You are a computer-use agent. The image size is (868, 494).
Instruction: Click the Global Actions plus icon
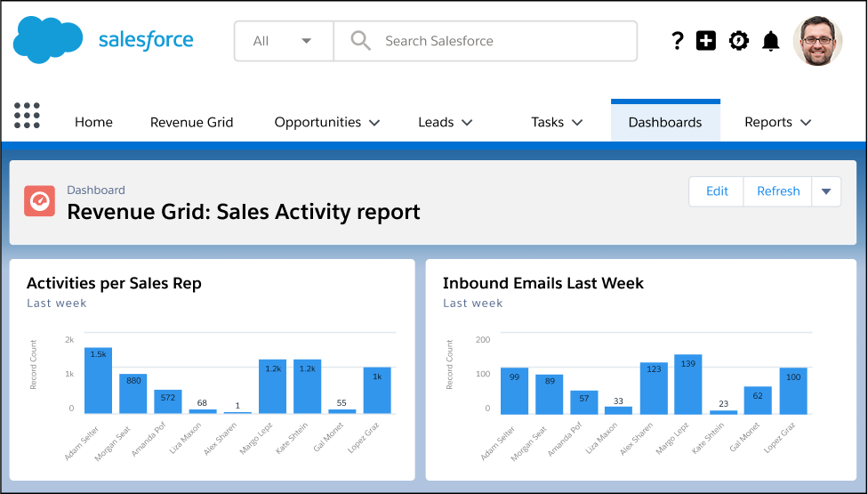click(x=706, y=41)
